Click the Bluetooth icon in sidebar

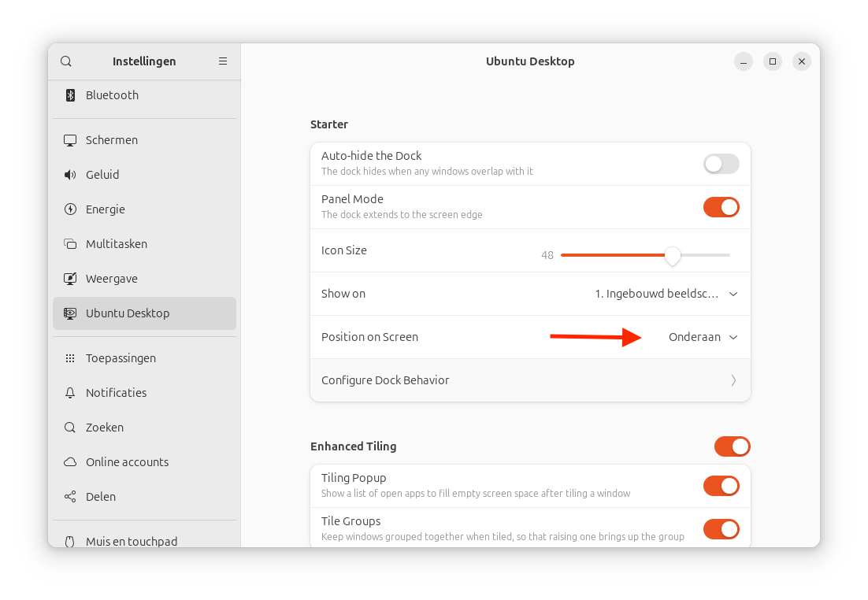coord(70,95)
